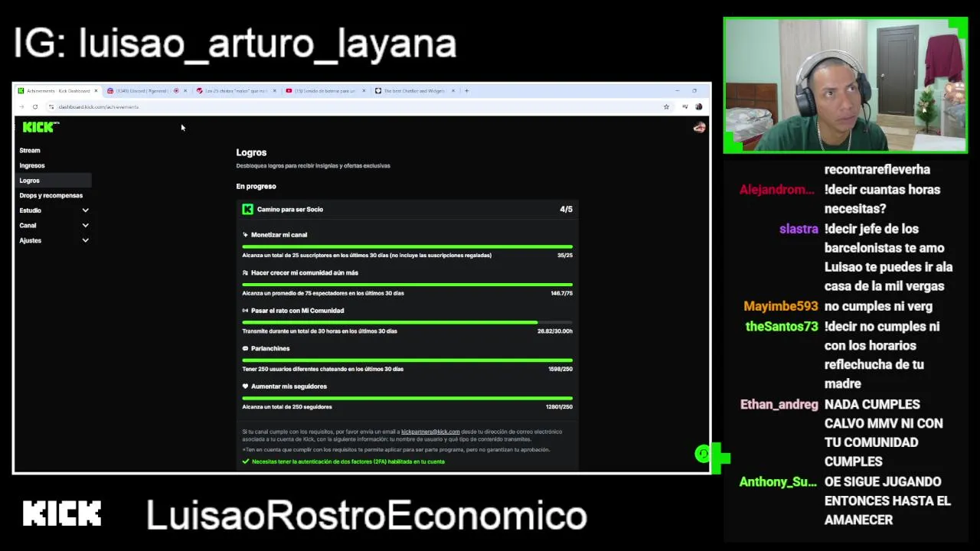Click the Necesitas tener la autenticación 2FA text

point(348,461)
